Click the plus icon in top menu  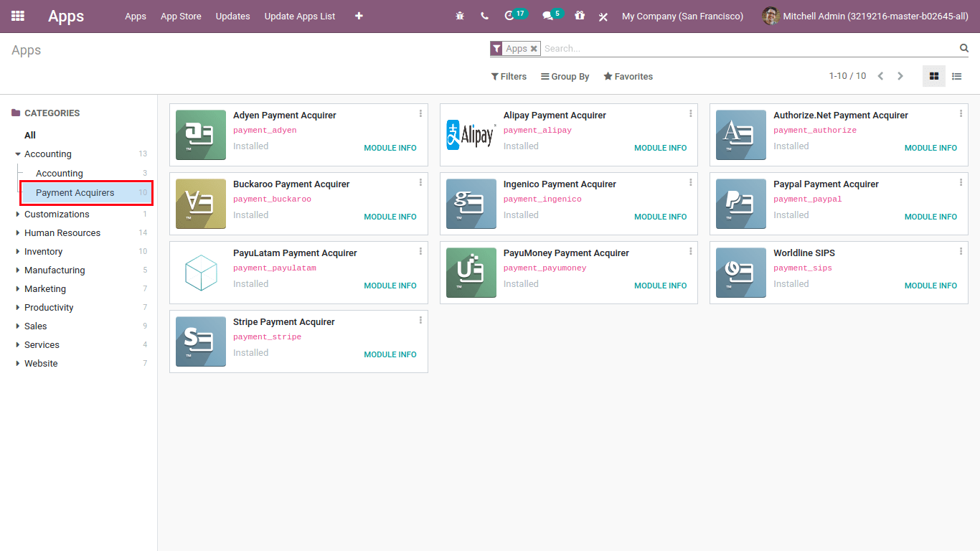pyautogui.click(x=359, y=16)
